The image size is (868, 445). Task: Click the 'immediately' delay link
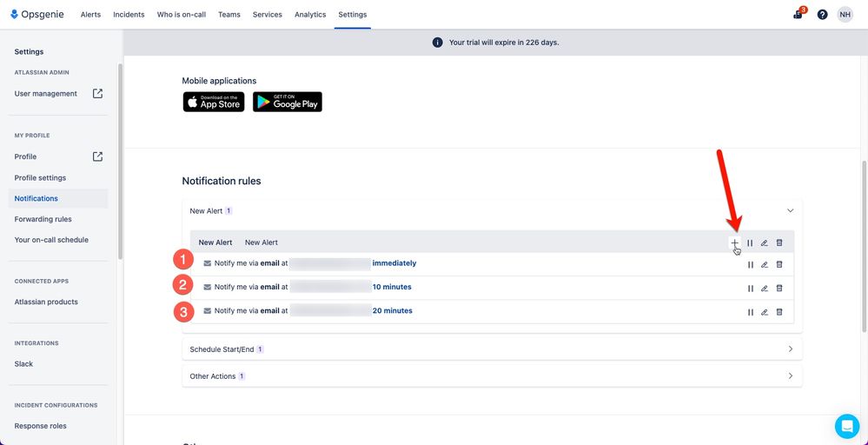click(394, 262)
